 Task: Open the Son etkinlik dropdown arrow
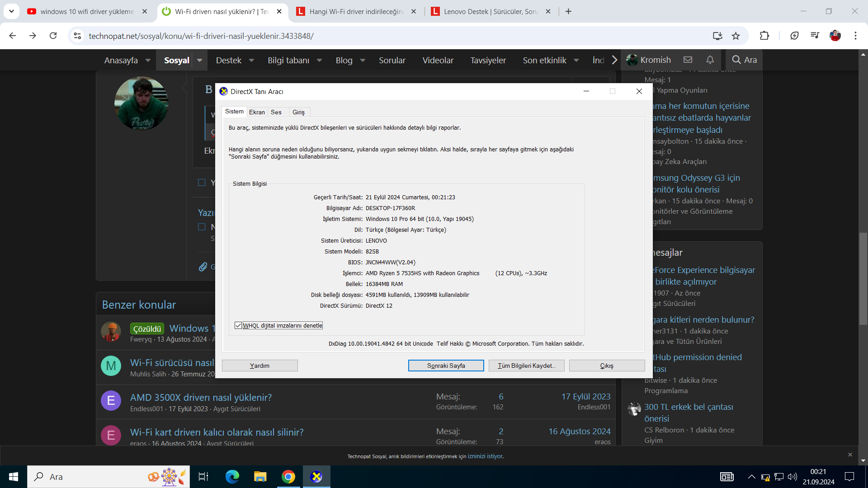576,60
